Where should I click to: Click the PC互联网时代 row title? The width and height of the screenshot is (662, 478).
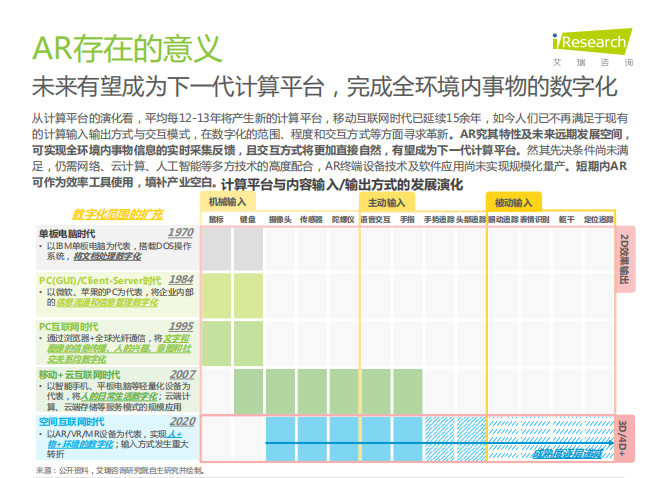click(68, 327)
